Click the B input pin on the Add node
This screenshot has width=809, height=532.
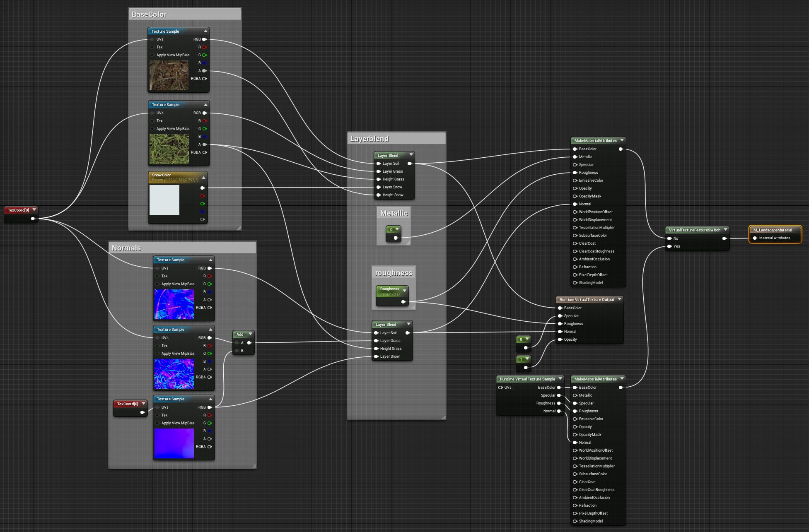pyautogui.click(x=237, y=351)
